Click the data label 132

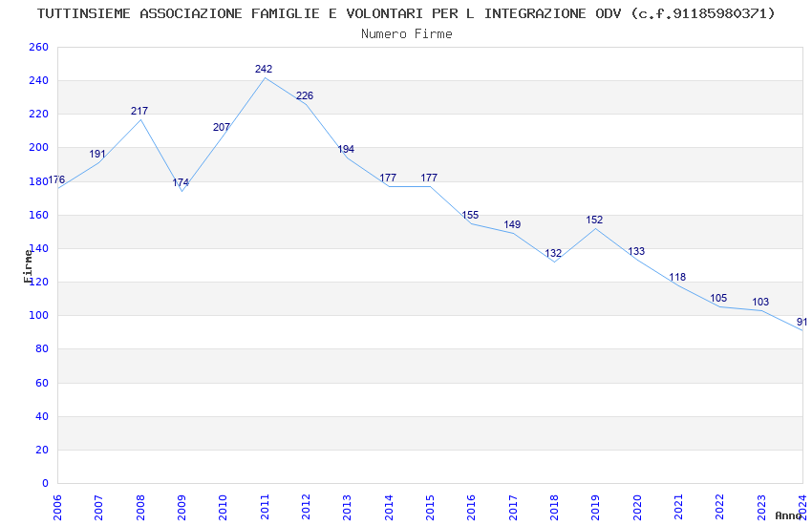pos(553,254)
